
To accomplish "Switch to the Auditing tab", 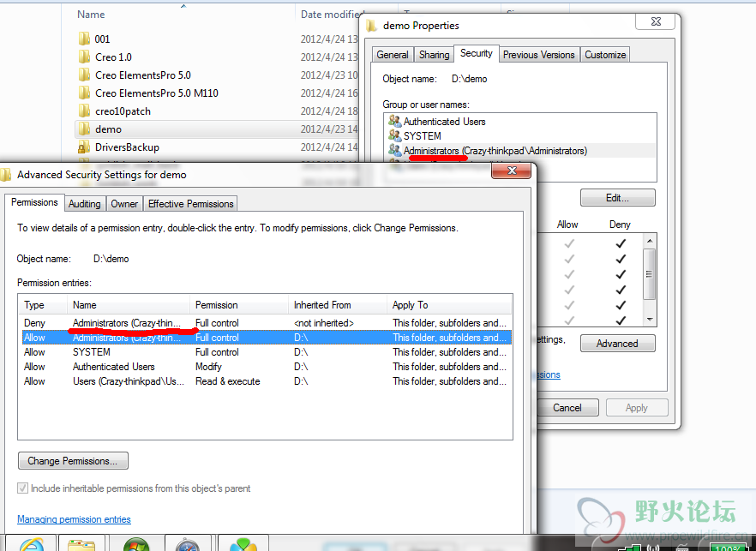I will (84, 204).
